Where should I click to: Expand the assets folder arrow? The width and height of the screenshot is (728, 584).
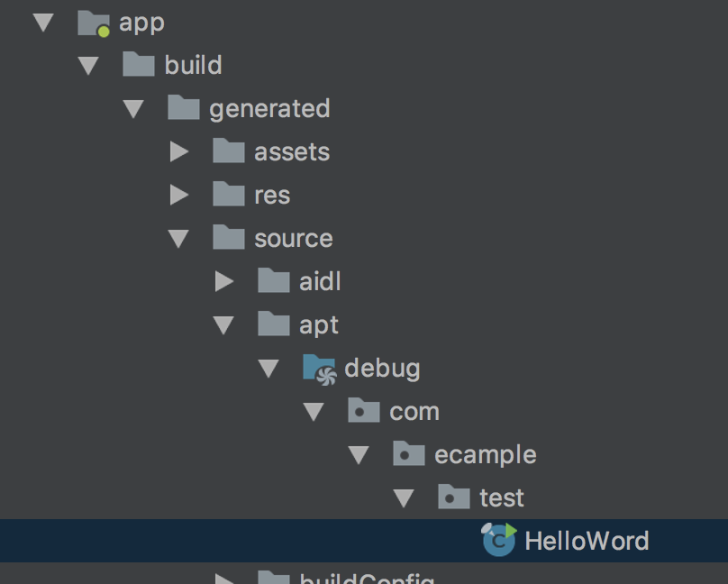(179, 152)
